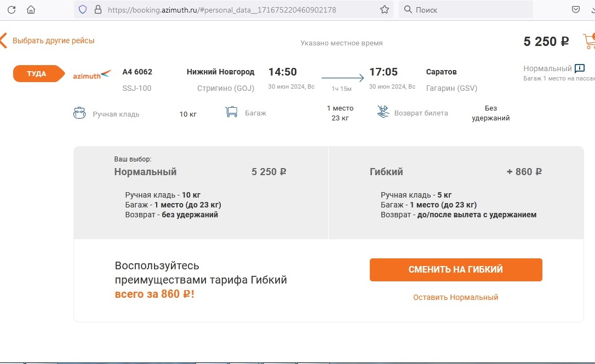Save page using the Pocket icon
The height and width of the screenshot is (364, 595).
tap(576, 9)
